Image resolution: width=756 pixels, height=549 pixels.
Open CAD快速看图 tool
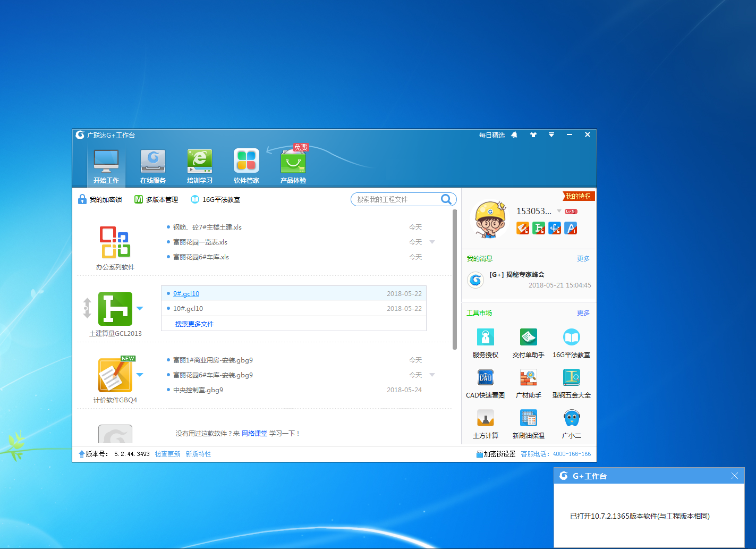486,383
